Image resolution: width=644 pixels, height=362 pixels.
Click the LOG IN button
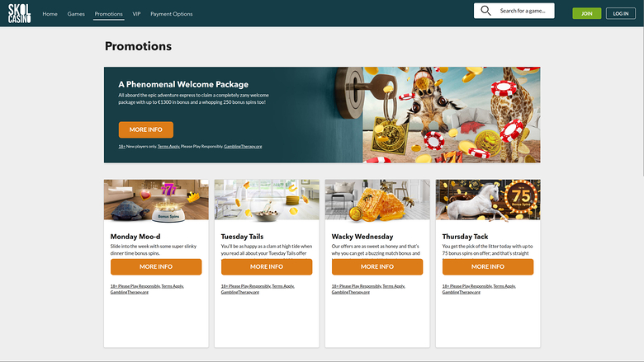pos(621,13)
